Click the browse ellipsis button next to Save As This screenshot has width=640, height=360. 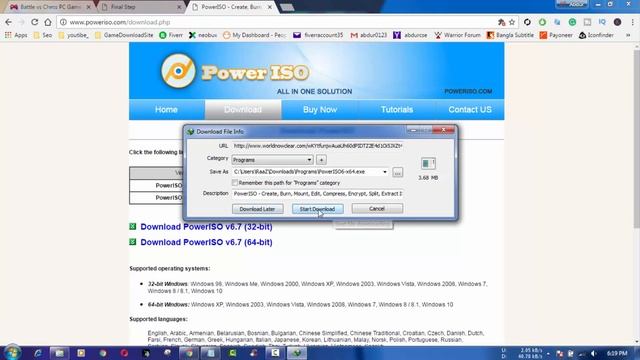(x=397, y=172)
